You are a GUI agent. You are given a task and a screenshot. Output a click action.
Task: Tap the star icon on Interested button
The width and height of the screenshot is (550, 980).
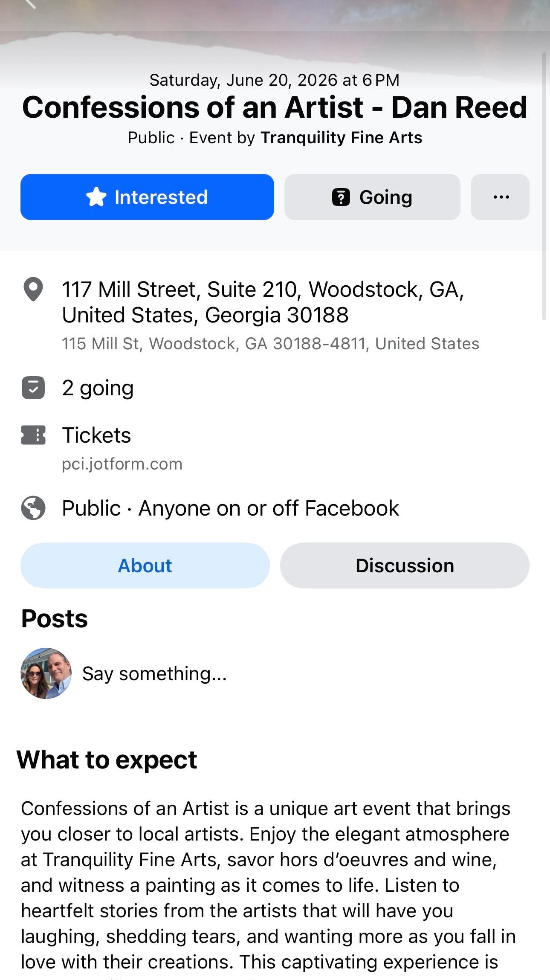96,197
